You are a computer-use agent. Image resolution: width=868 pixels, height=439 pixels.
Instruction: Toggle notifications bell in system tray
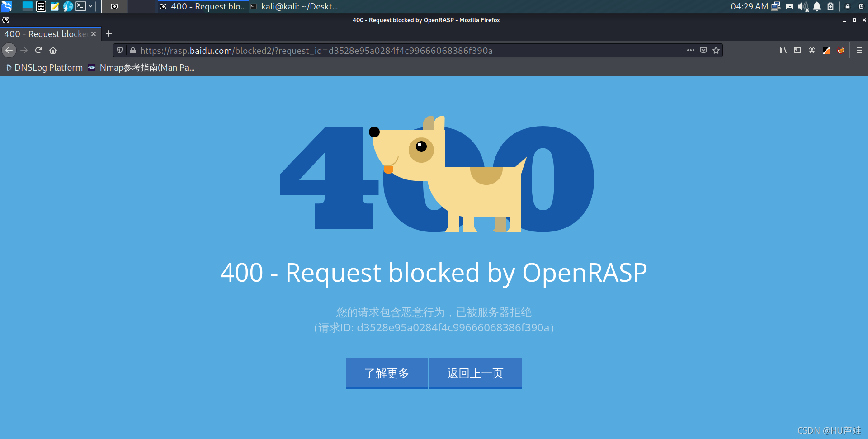(x=816, y=6)
